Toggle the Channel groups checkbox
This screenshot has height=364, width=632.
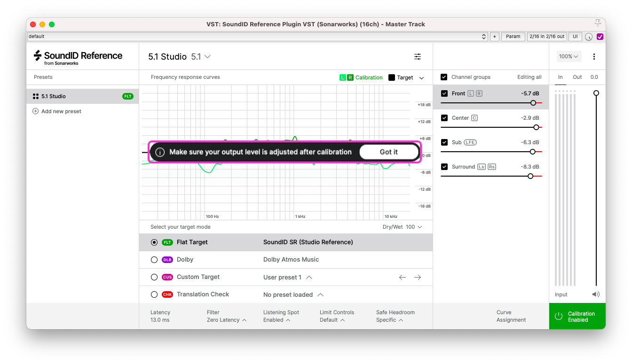(444, 77)
